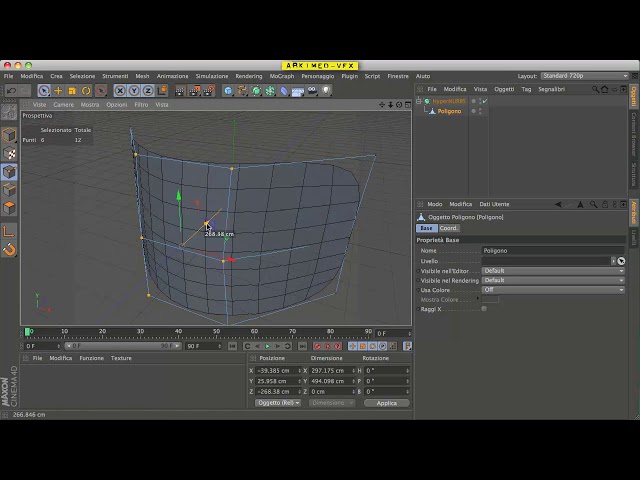Screen dimensions: 640x480
Task: Select the Texture mode checkered cube
Action: coord(9,153)
